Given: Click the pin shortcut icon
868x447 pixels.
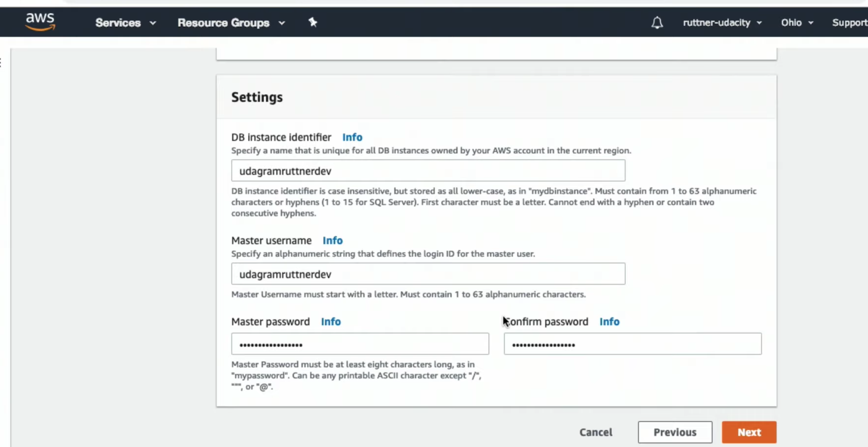Looking at the screenshot, I should point(313,22).
